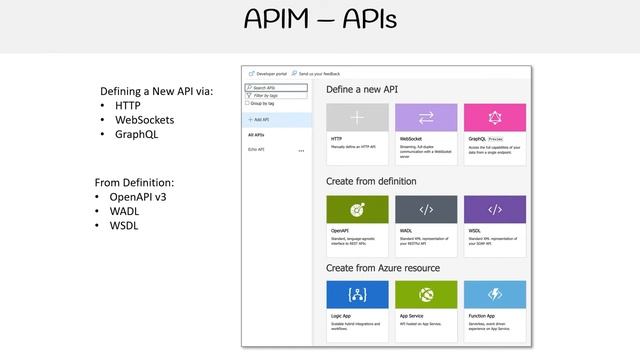Image resolution: width=640 pixels, height=360 pixels.
Task: Open the Echo API ellipsis menu
Action: click(301, 151)
